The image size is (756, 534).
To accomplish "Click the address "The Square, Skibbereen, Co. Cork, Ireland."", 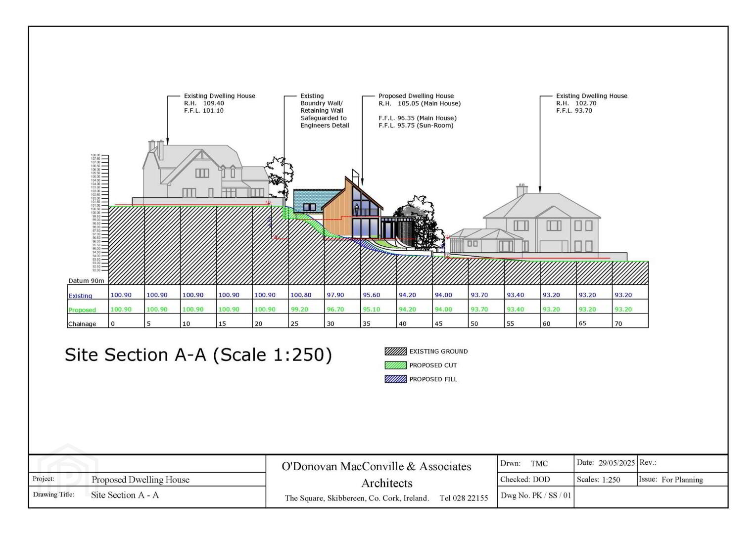I will 357,498.
